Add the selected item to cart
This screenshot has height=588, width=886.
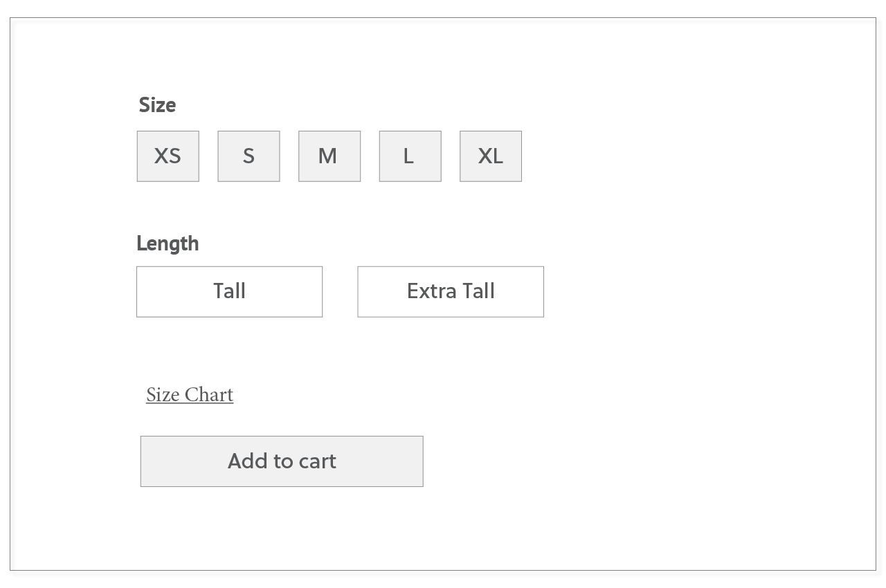click(282, 461)
